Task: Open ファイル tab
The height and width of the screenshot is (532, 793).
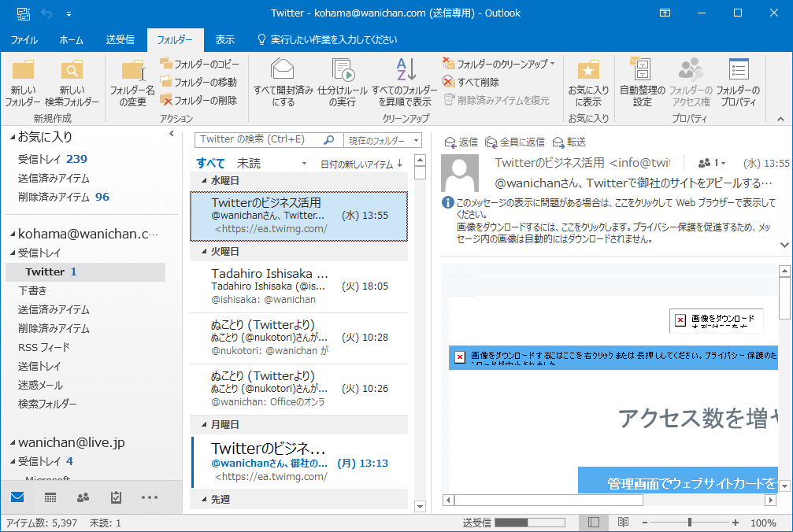Action: [24, 39]
